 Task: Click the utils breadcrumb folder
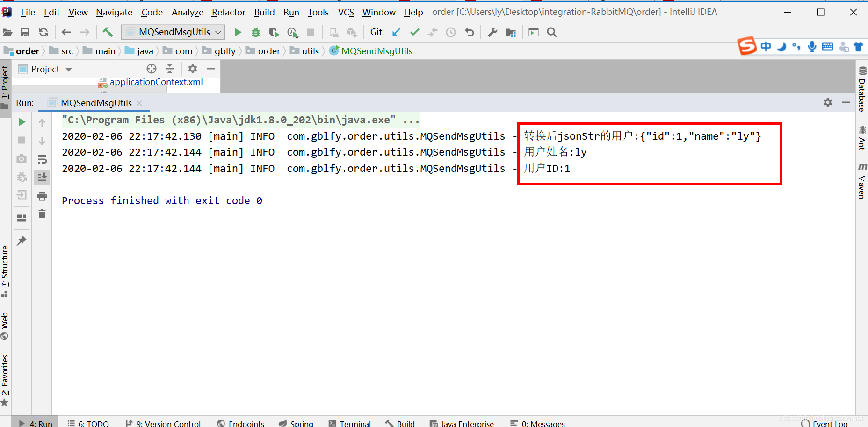(x=304, y=51)
